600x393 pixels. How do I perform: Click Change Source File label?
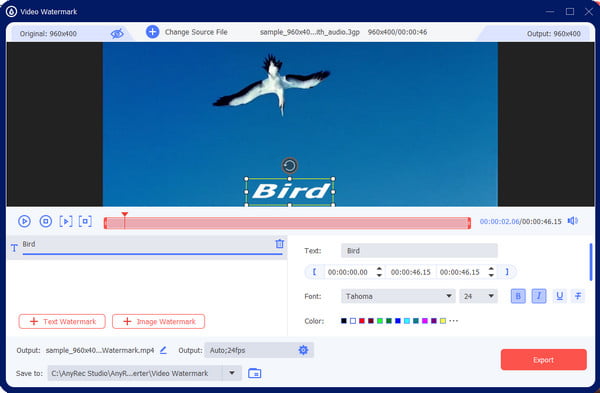[x=196, y=32]
